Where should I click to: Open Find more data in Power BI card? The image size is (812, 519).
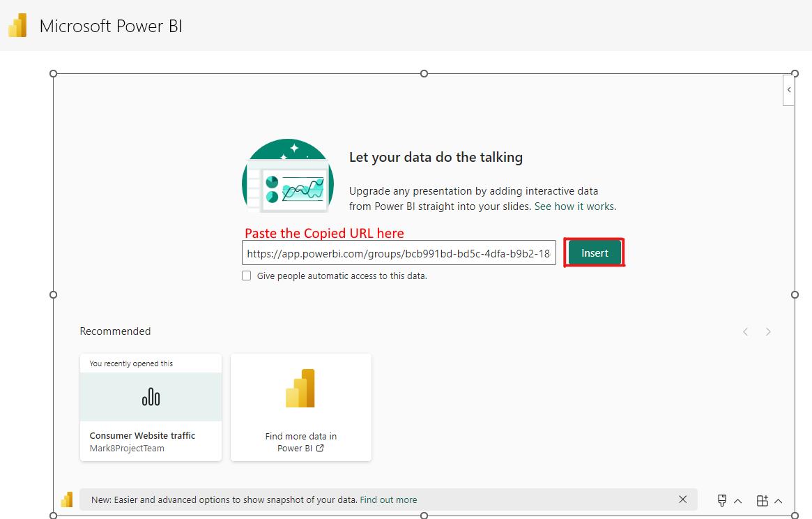pos(301,407)
